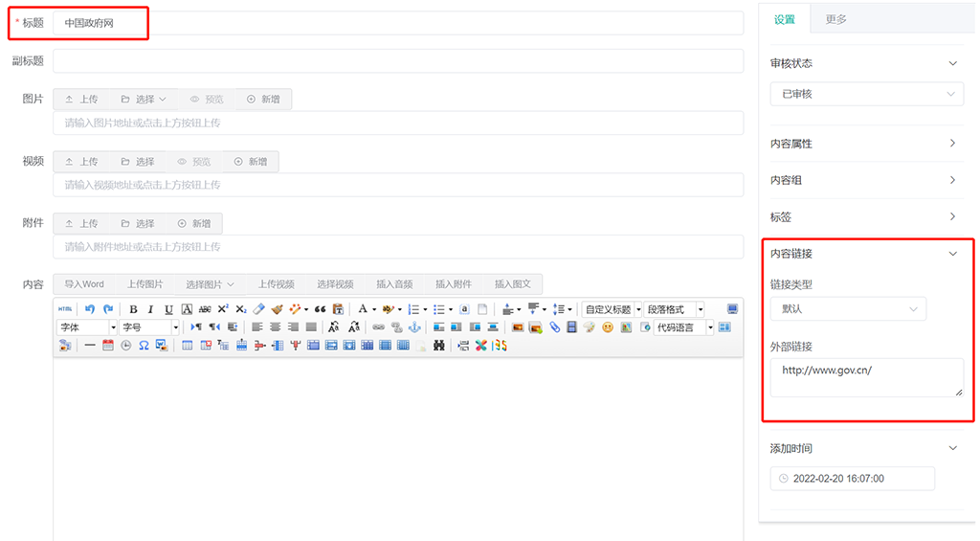
Task: Toggle underline formatting
Action: click(168, 309)
